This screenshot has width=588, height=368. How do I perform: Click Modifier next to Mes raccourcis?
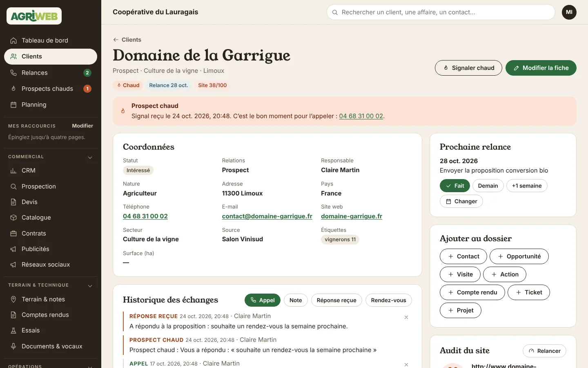(x=82, y=126)
